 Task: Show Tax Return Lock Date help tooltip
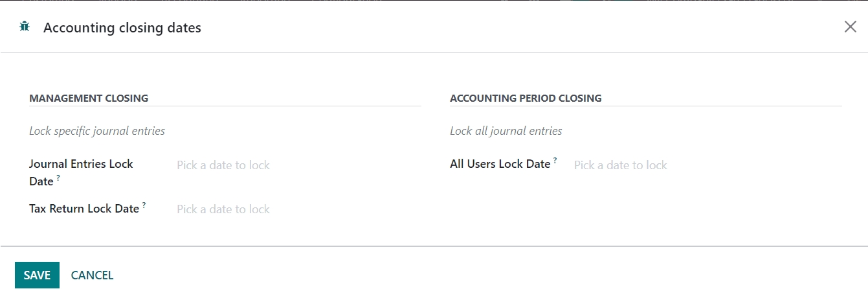(x=144, y=205)
